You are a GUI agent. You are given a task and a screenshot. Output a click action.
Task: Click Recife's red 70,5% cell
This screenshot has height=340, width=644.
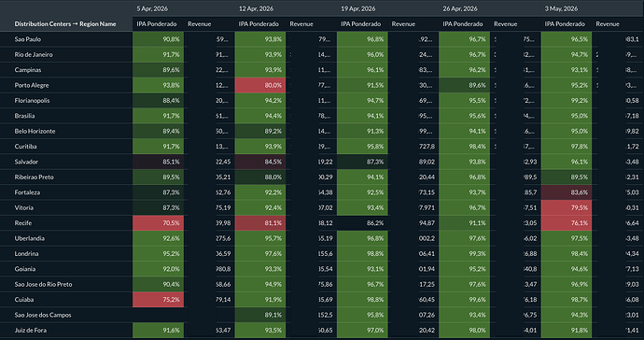click(158, 223)
